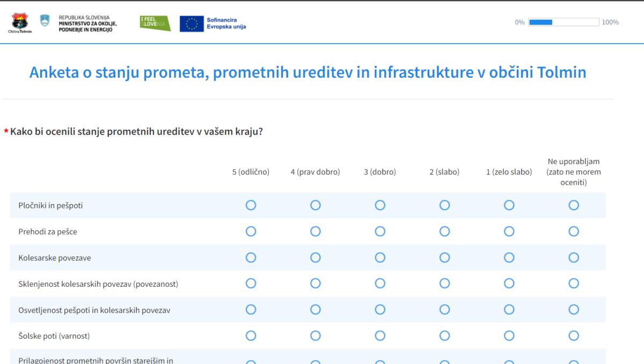Viewport: 644px width, 364px height.
Task: Select Ne uporabljam for Osvetljenost pešpoti row
Action: (574, 309)
